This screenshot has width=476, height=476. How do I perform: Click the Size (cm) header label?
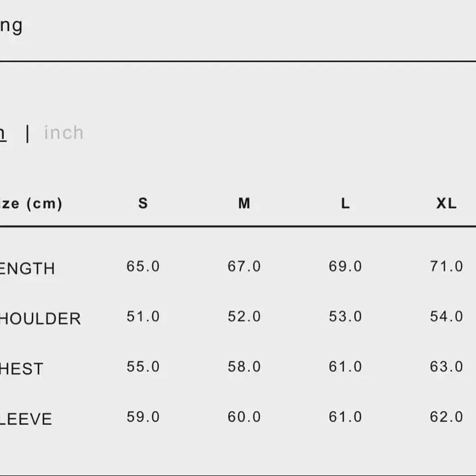point(30,203)
